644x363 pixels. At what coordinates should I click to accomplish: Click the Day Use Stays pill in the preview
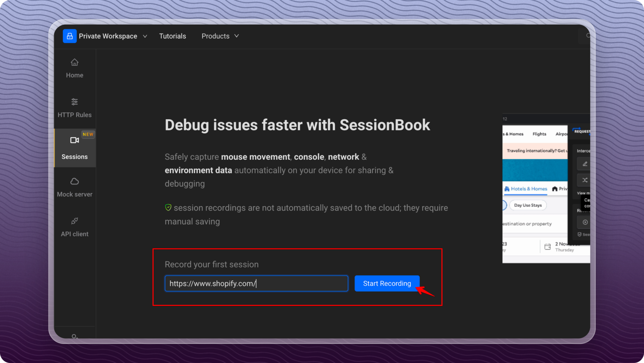pos(528,205)
